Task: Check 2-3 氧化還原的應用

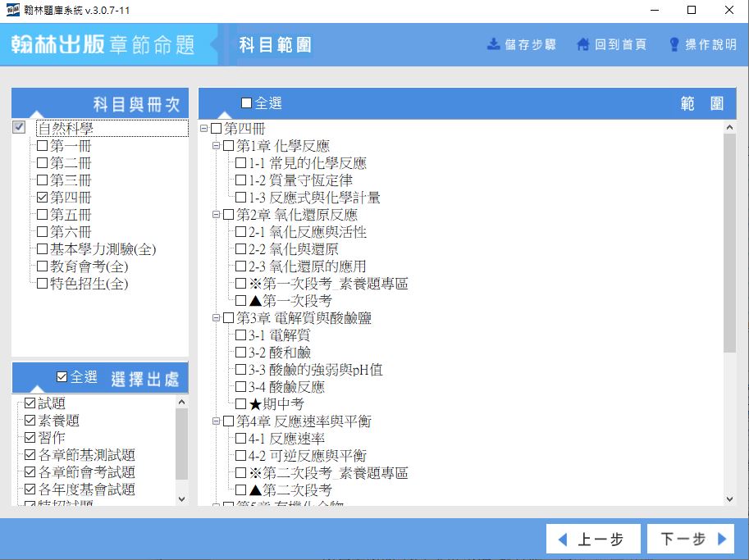Action: (x=240, y=266)
